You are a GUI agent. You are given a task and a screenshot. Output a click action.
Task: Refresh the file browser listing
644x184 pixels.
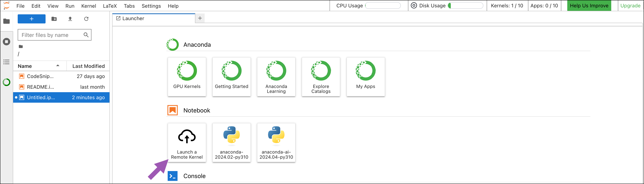tap(86, 19)
